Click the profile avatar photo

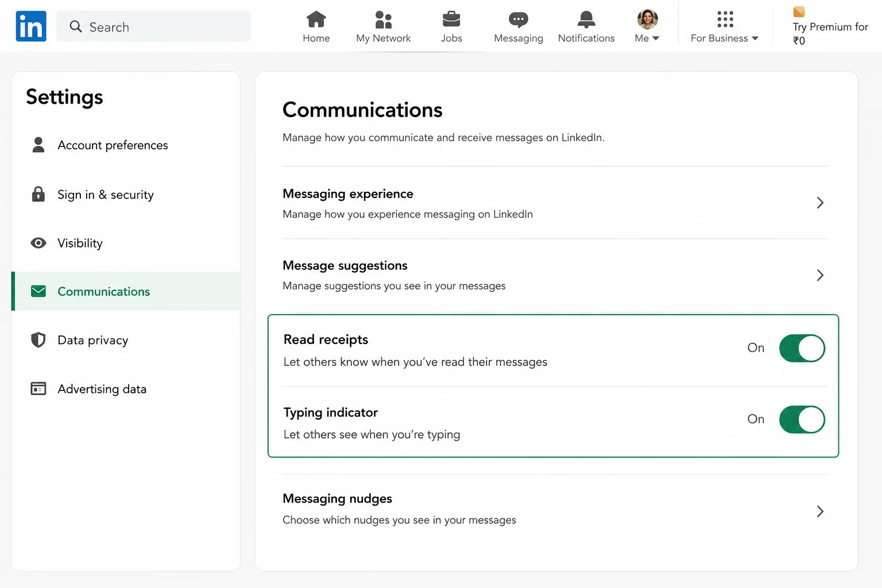coord(647,20)
